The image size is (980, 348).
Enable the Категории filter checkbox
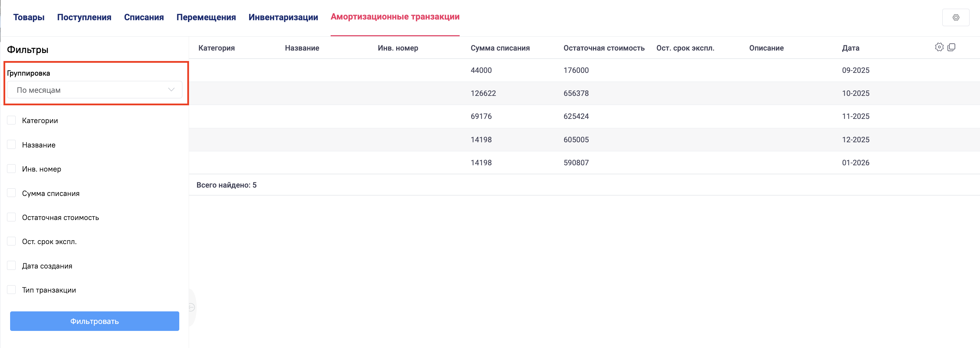tap(12, 121)
